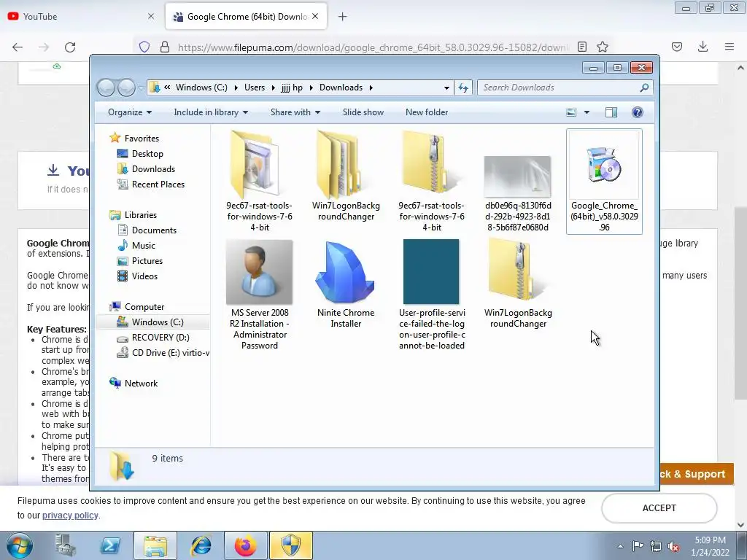Click the Firefox URL address field
The height and width of the screenshot is (560, 747).
373,47
